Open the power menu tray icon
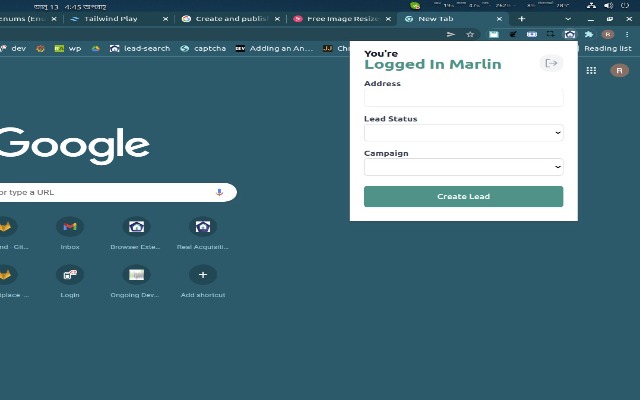 tap(624, 5)
